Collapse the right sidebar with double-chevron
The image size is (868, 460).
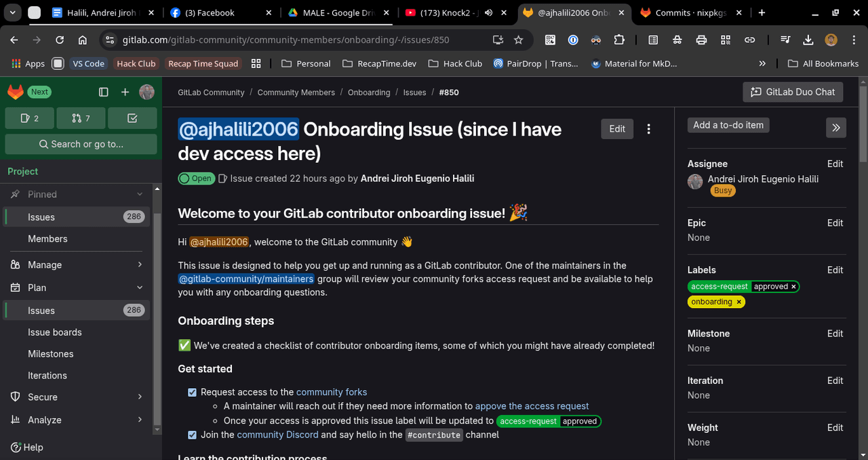[835, 128]
